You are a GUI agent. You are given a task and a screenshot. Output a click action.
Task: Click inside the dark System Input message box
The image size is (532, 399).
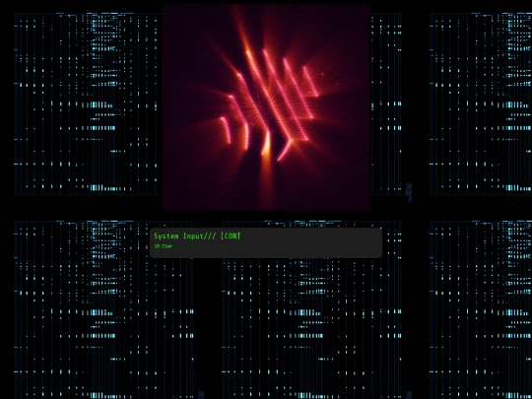(x=266, y=243)
